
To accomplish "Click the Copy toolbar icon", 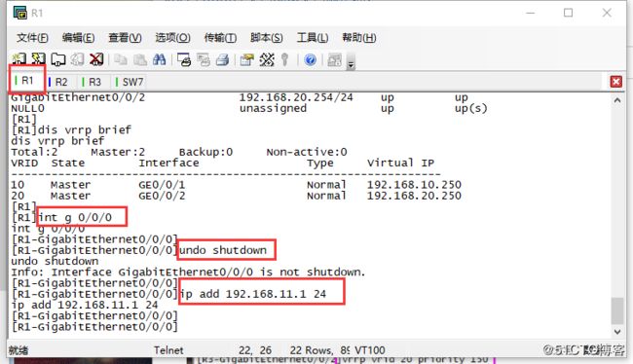I will pos(121,59).
